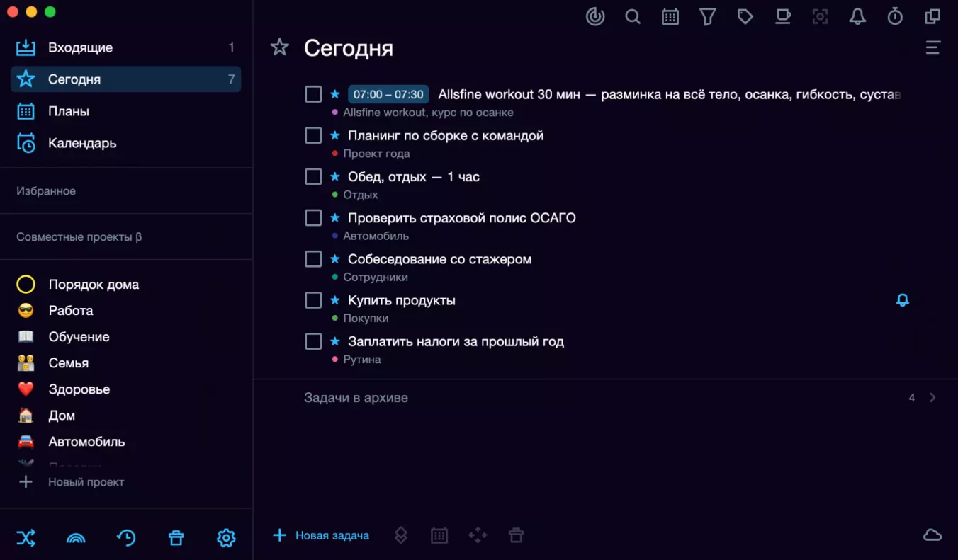Click the rainbow arc icon in bottom sidebar
This screenshot has width=958, height=560.
pos(76,538)
